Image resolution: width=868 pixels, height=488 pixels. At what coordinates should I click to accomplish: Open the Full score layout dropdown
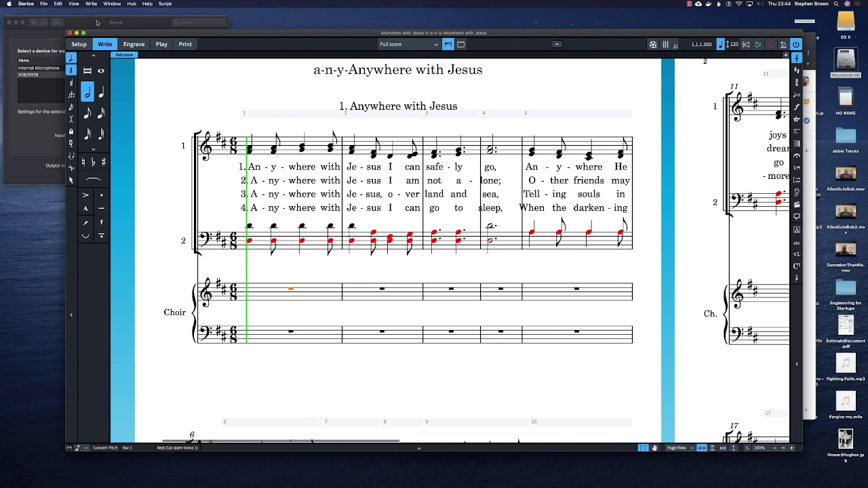coord(409,44)
